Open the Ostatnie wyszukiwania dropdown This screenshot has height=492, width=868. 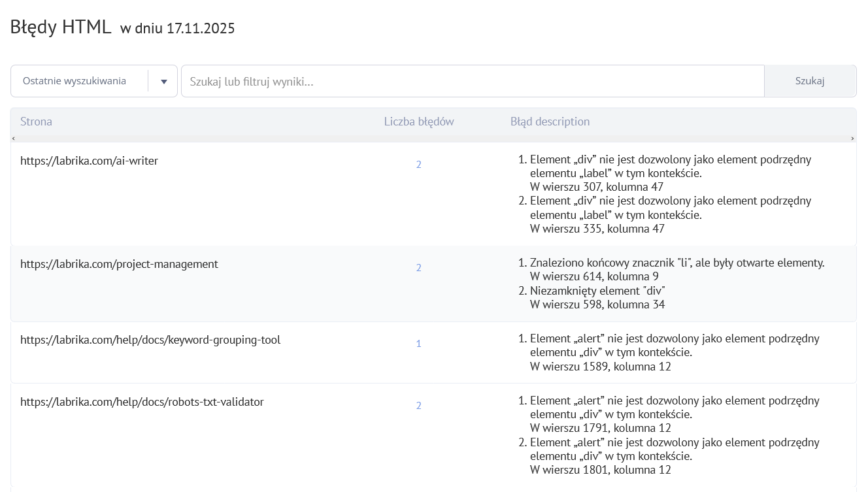click(78, 81)
